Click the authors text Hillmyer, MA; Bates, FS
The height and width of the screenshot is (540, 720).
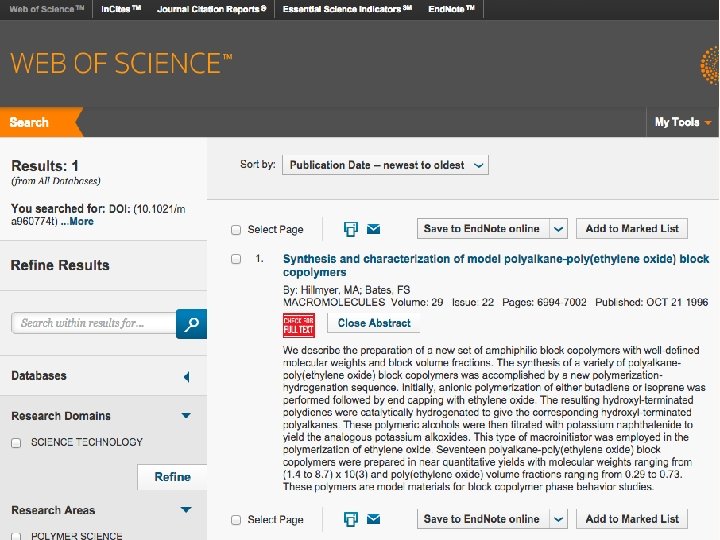point(355,290)
